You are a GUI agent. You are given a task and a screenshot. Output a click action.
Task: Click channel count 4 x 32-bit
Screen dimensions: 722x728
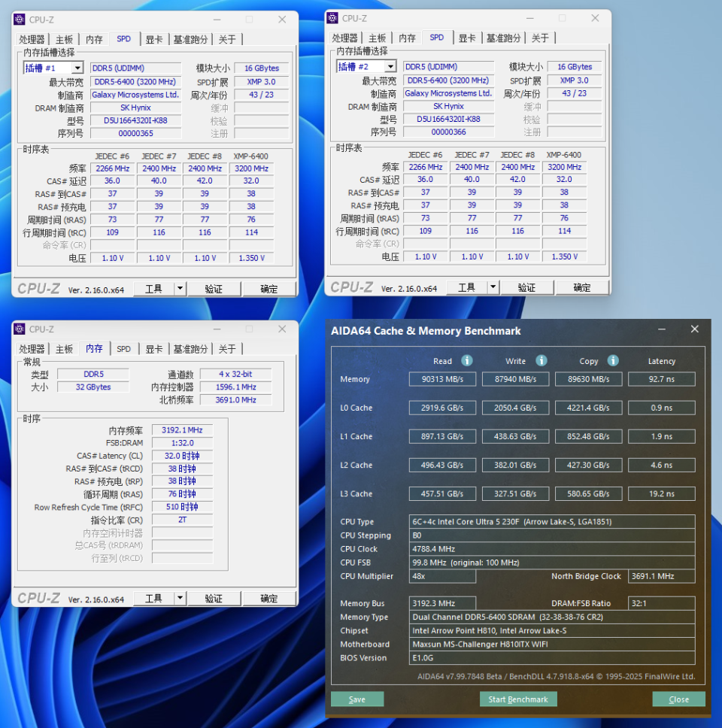click(236, 374)
